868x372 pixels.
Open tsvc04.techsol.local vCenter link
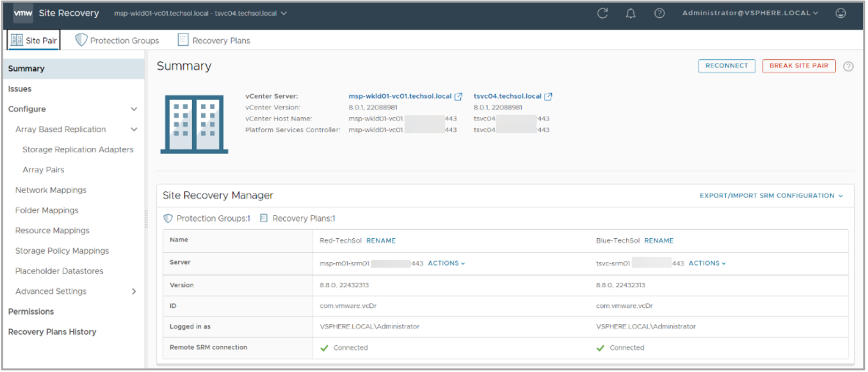click(507, 96)
